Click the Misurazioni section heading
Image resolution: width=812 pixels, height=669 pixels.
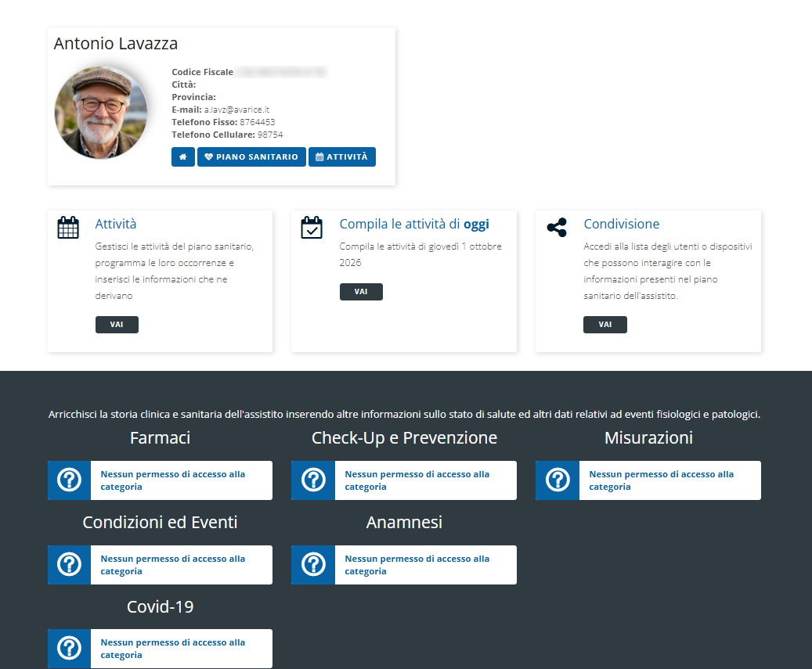coord(648,437)
